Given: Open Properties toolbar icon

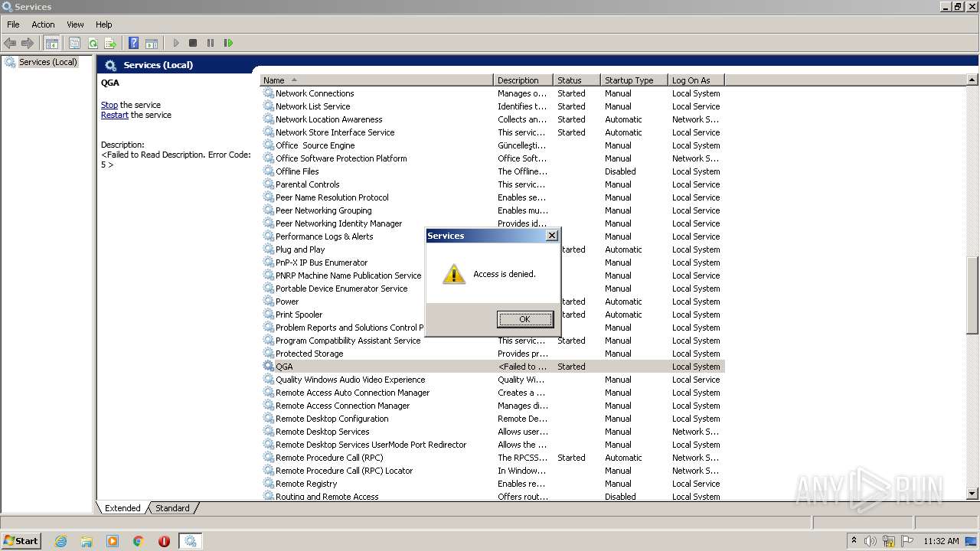Looking at the screenshot, I should [x=74, y=44].
